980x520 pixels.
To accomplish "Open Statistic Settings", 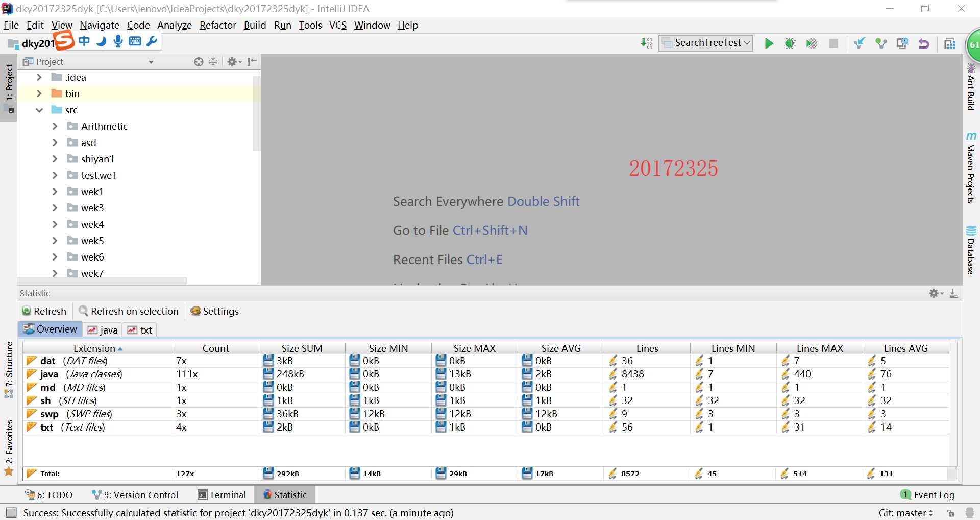I will [214, 311].
